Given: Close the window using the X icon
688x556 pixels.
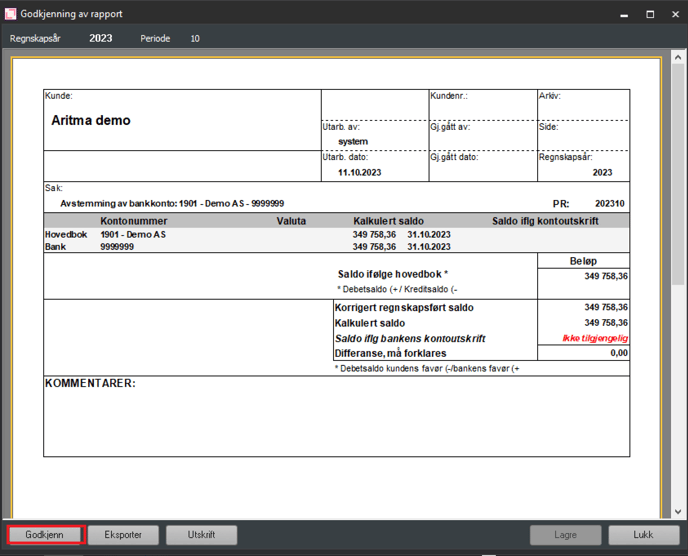Looking at the screenshot, I should pyautogui.click(x=674, y=15).
